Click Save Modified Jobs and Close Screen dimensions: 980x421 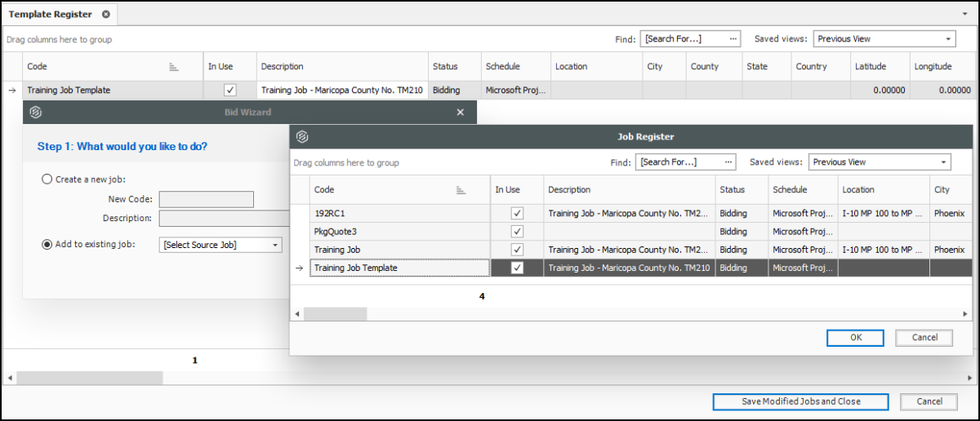(800, 401)
